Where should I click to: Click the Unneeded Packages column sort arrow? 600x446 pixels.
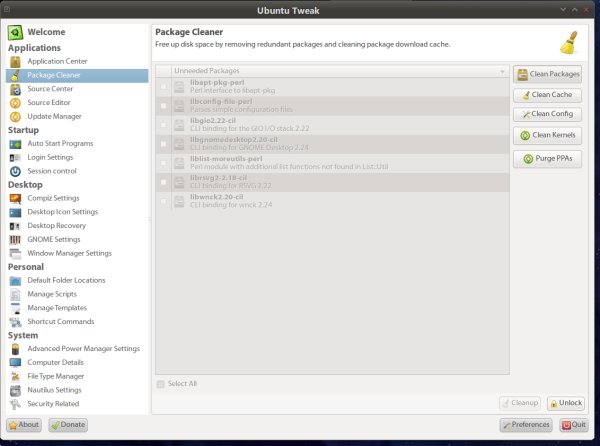tap(502, 72)
